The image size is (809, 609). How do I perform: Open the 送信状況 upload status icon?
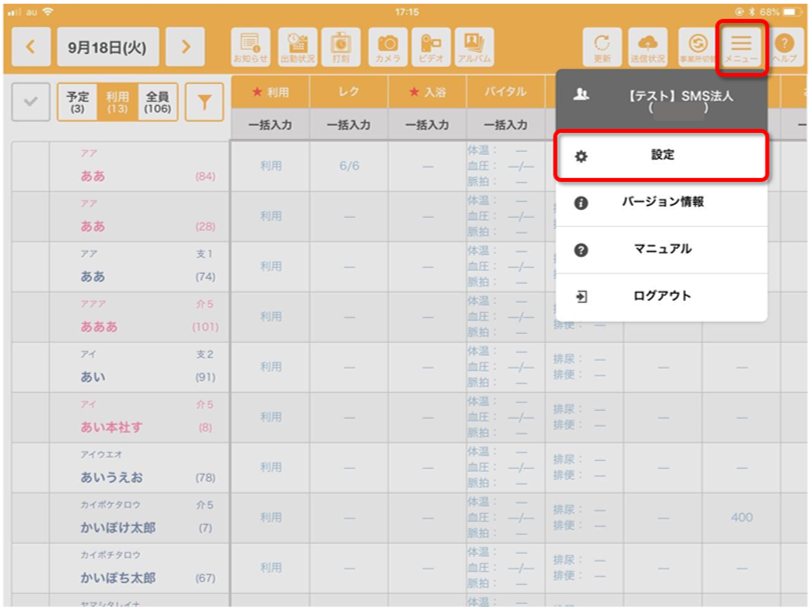[x=648, y=47]
